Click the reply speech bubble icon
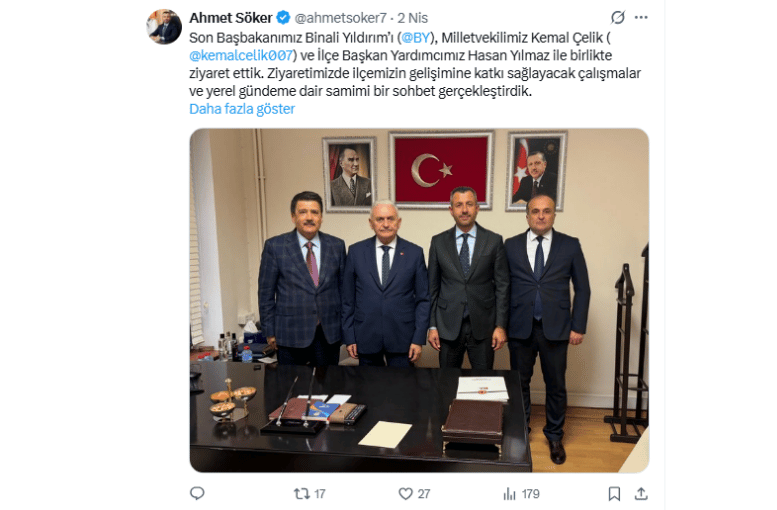Image resolution: width=777 pixels, height=510 pixels. [197, 493]
